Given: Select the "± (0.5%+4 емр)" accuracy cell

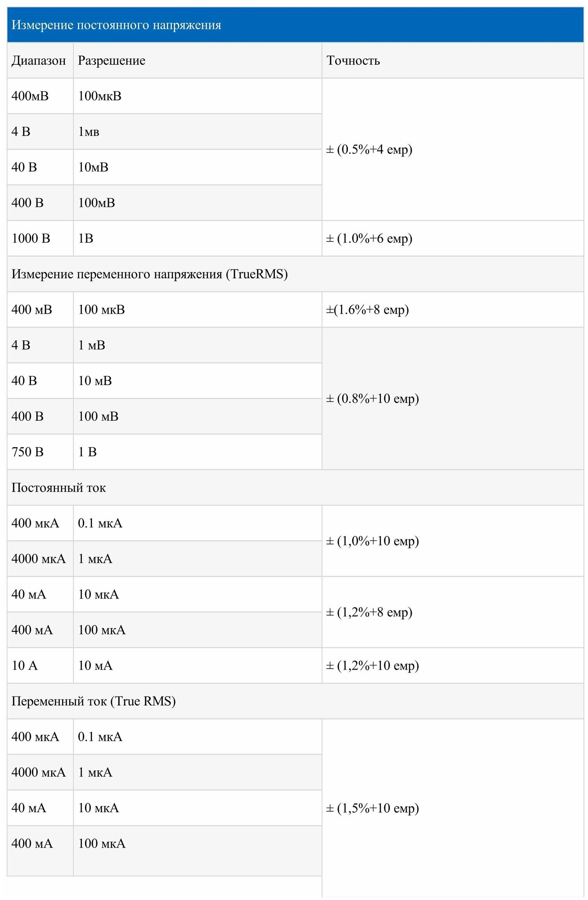Looking at the screenshot, I should (x=369, y=149).
